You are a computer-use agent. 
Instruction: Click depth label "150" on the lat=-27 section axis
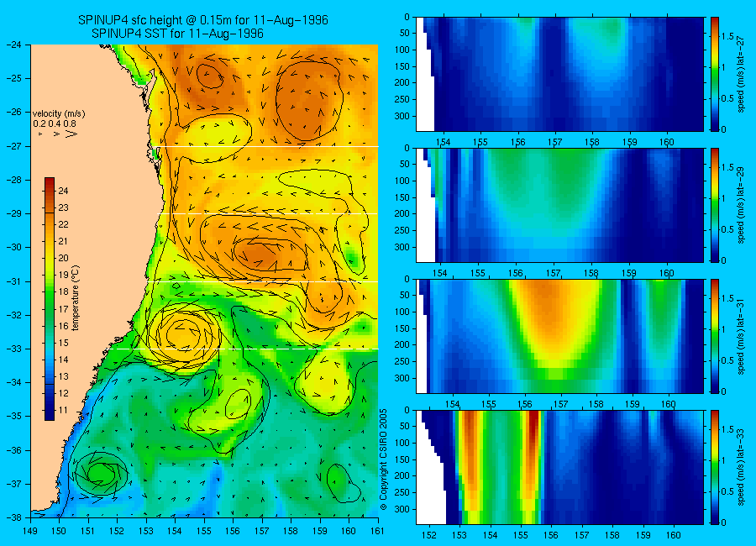tap(402, 66)
